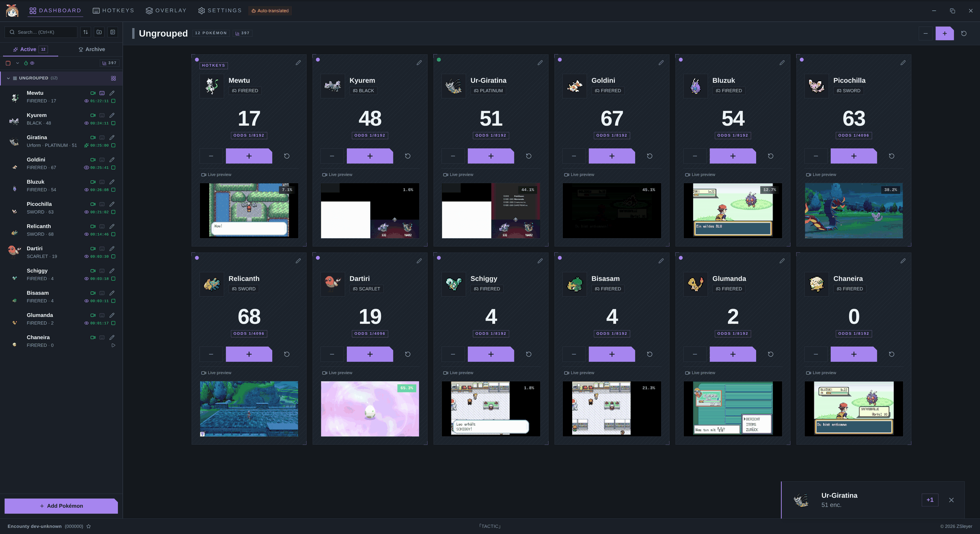Viewport: 980px width, 534px height.
Task: Click the Add Pokémon button
Action: 61,506
